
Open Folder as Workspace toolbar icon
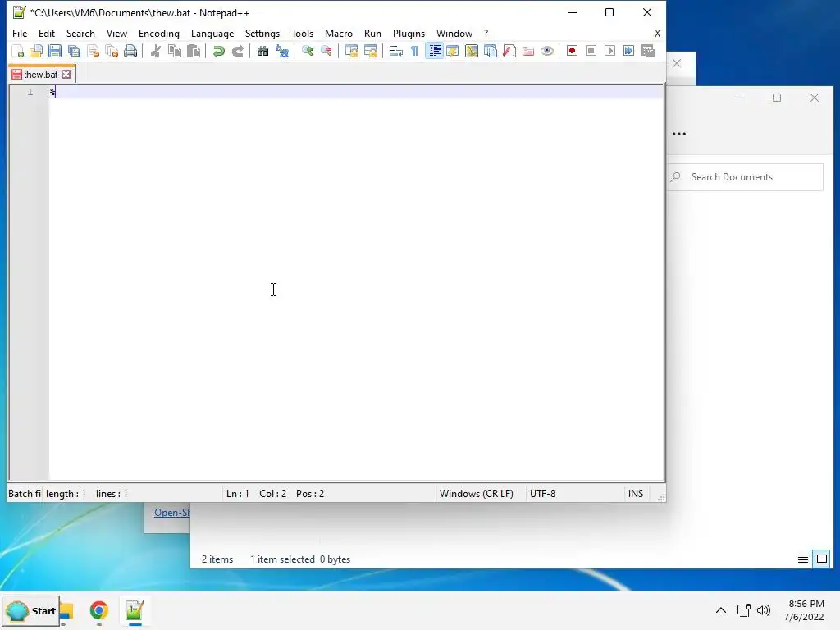click(x=527, y=51)
